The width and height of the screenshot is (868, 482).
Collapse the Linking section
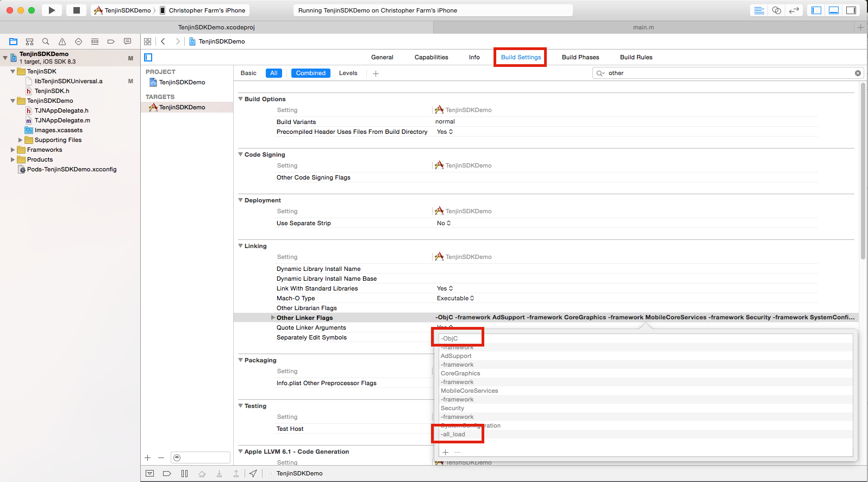tap(241, 246)
